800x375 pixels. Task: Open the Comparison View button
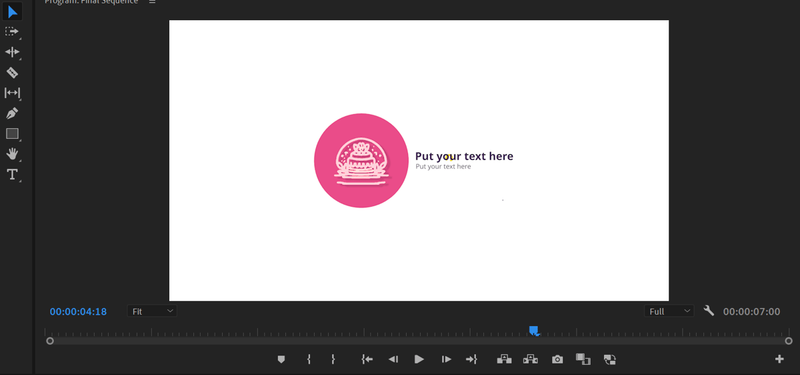click(583, 359)
